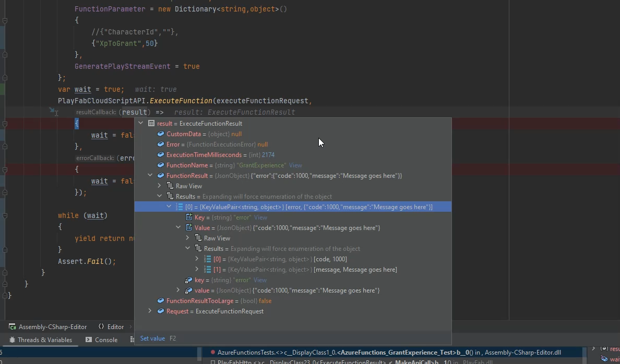Click the list icon of [0] [code, 1000]
This screenshot has height=364, width=620.
click(x=208, y=259)
